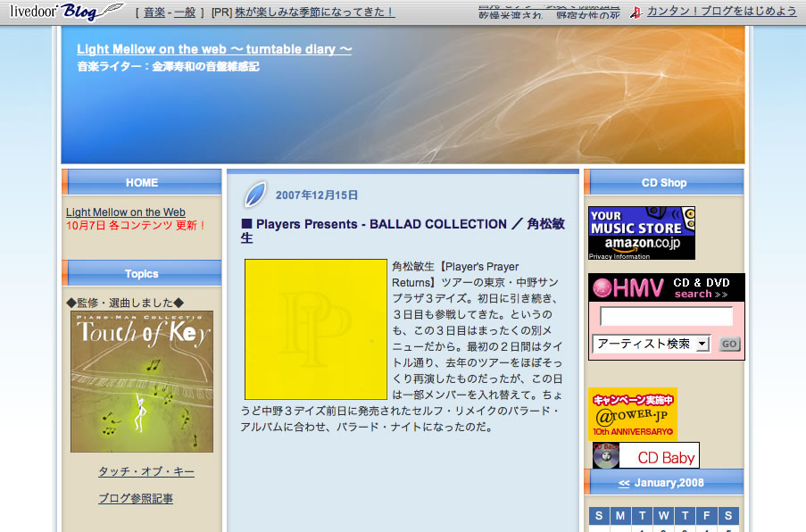Click the red icon before the start-a-blog link

coord(636,12)
